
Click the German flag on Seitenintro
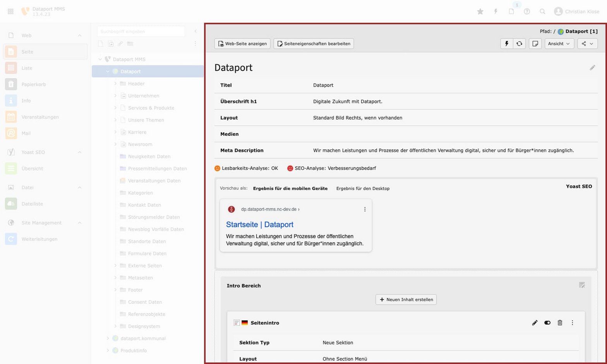pyautogui.click(x=245, y=323)
